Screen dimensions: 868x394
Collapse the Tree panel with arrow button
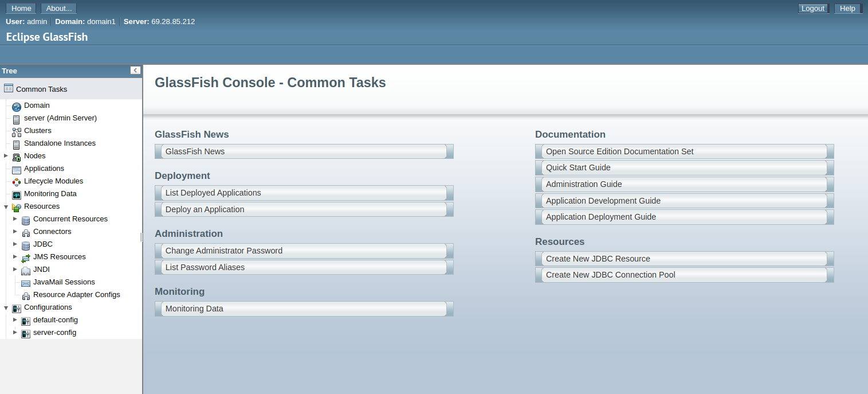(x=135, y=71)
